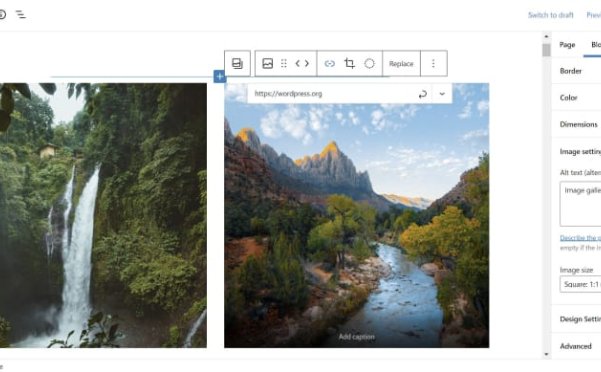Toggle the insert link icon
This screenshot has height=372, width=601.
click(330, 63)
